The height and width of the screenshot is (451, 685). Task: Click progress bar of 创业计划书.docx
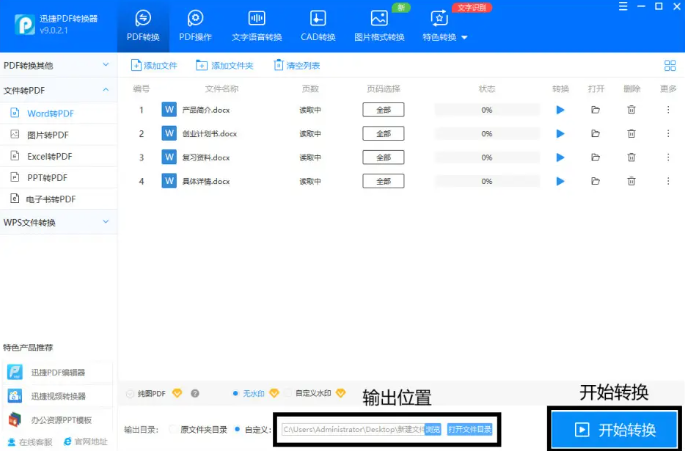[487, 134]
